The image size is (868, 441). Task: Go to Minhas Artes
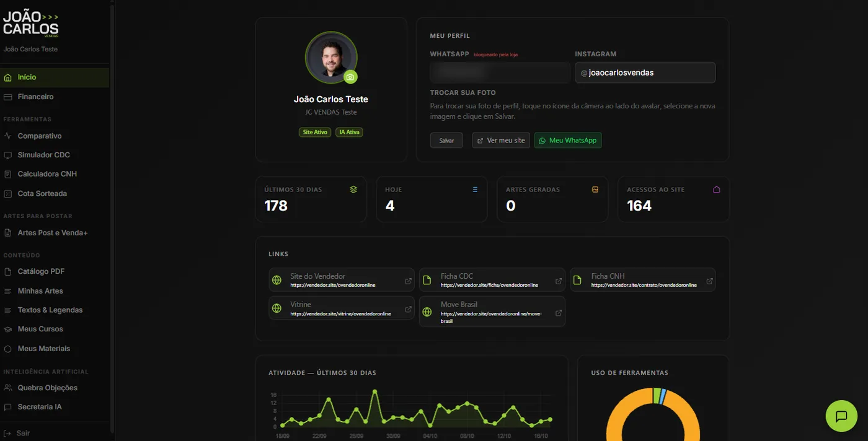point(55,291)
